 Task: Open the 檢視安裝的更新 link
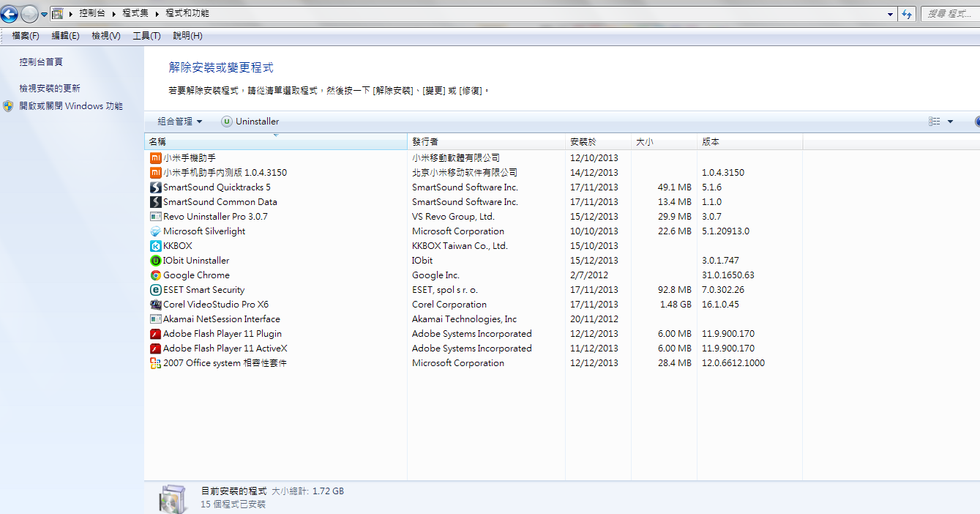[50, 88]
